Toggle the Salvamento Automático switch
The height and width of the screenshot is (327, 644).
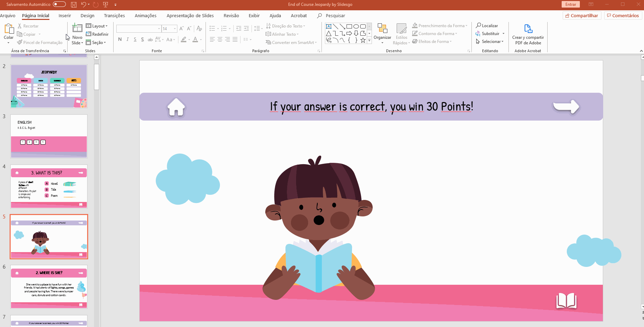pyautogui.click(x=59, y=4)
